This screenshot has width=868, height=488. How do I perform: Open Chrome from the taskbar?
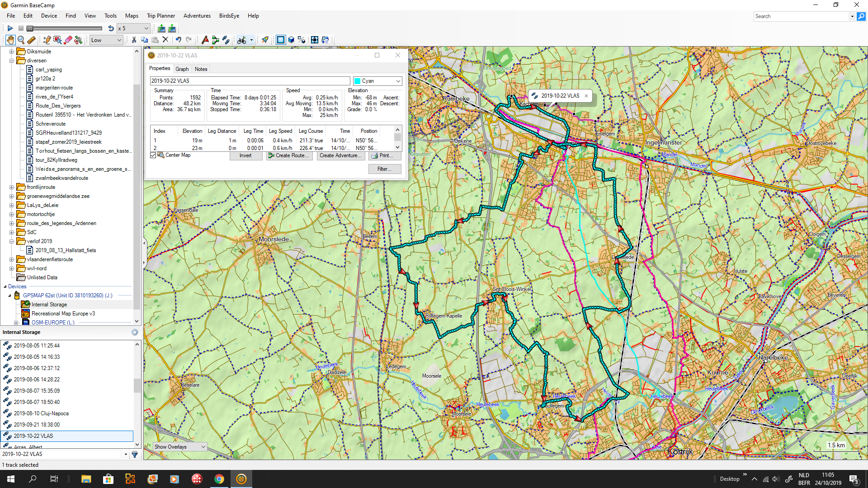(x=219, y=479)
